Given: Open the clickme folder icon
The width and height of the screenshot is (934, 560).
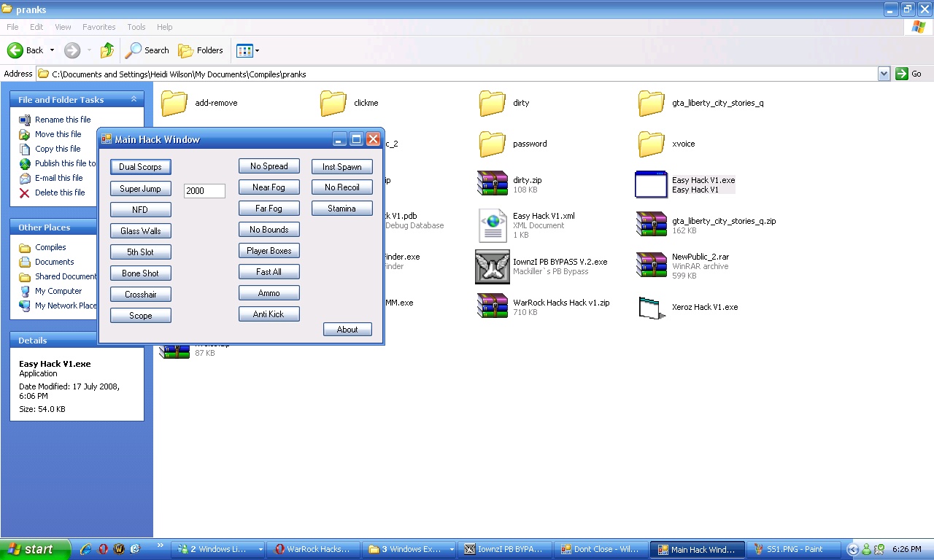Looking at the screenshot, I should coord(333,103).
